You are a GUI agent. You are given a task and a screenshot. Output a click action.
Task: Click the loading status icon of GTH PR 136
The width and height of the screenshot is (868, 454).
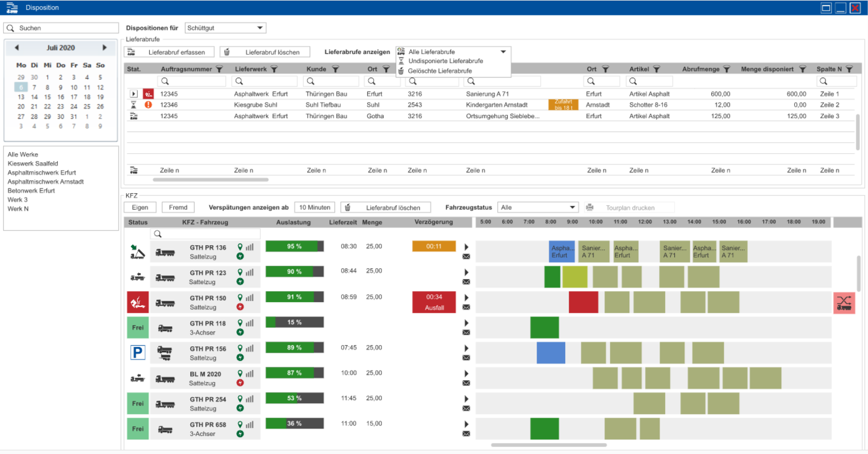(137, 252)
